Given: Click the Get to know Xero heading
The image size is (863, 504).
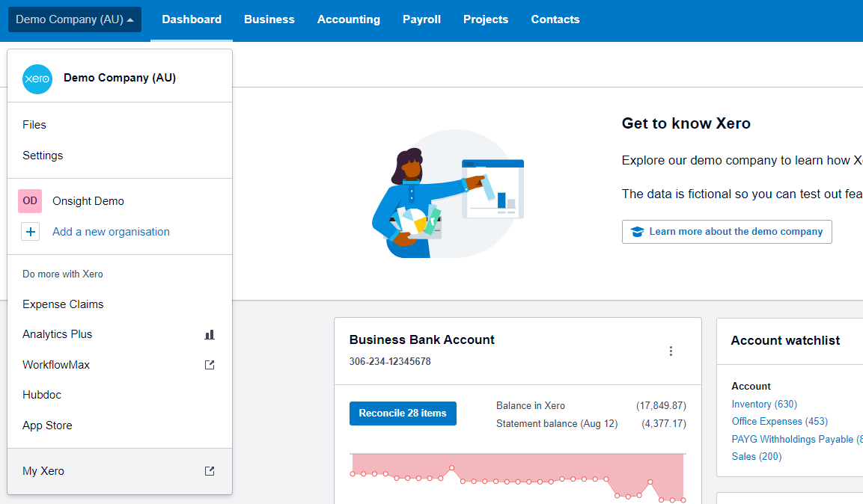Looking at the screenshot, I should tap(686, 123).
